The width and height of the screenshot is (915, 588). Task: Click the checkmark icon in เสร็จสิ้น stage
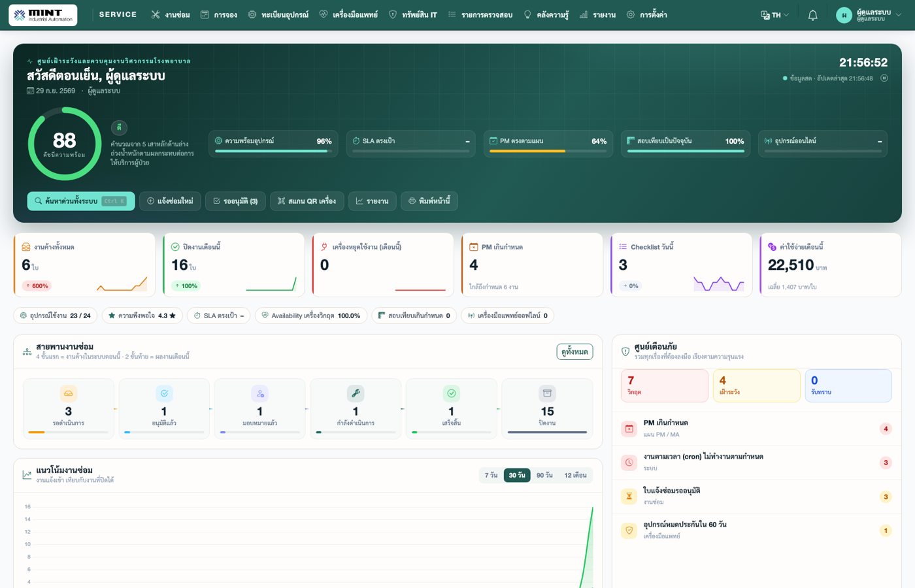(x=452, y=393)
